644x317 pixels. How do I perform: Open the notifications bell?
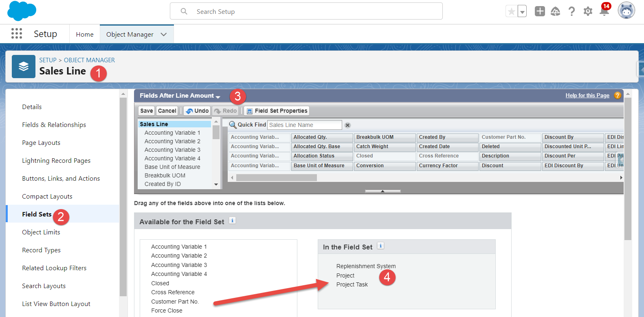click(x=604, y=11)
